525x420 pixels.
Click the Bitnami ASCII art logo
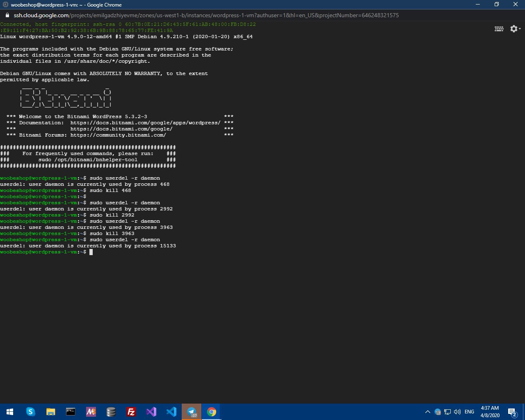coord(66,97)
